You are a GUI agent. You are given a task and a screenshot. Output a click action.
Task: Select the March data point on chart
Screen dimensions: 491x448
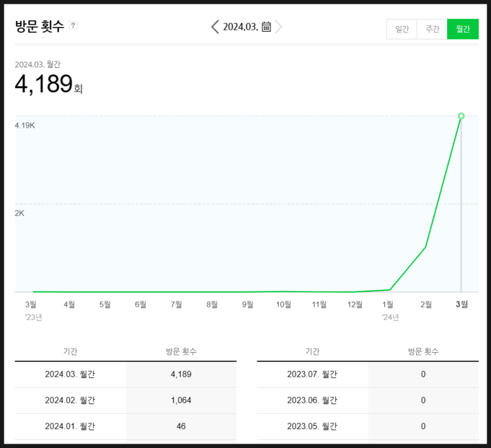[x=461, y=116]
